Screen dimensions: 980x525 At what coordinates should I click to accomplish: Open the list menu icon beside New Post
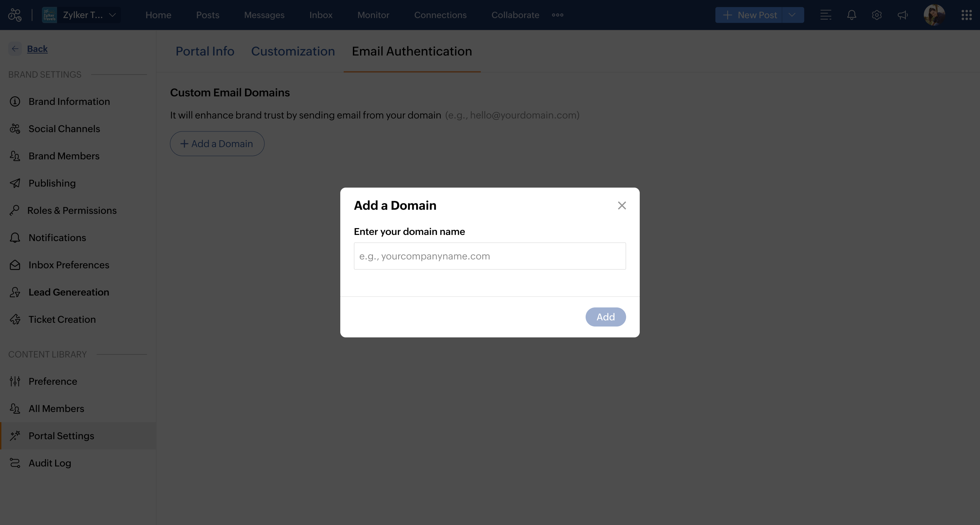pyautogui.click(x=826, y=15)
